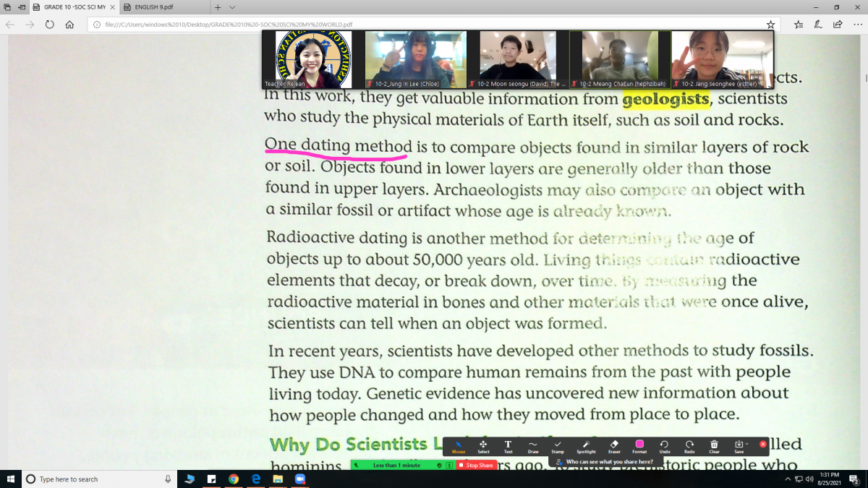Viewport: 868px width, 488px height.
Task: Select Moon seongu (David) video thumbnail
Action: [x=518, y=59]
